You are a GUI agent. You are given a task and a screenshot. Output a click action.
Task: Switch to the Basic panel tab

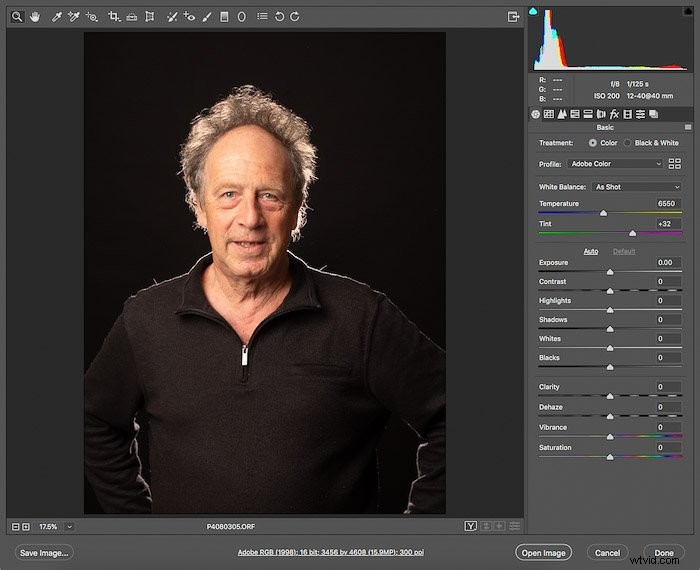[535, 114]
